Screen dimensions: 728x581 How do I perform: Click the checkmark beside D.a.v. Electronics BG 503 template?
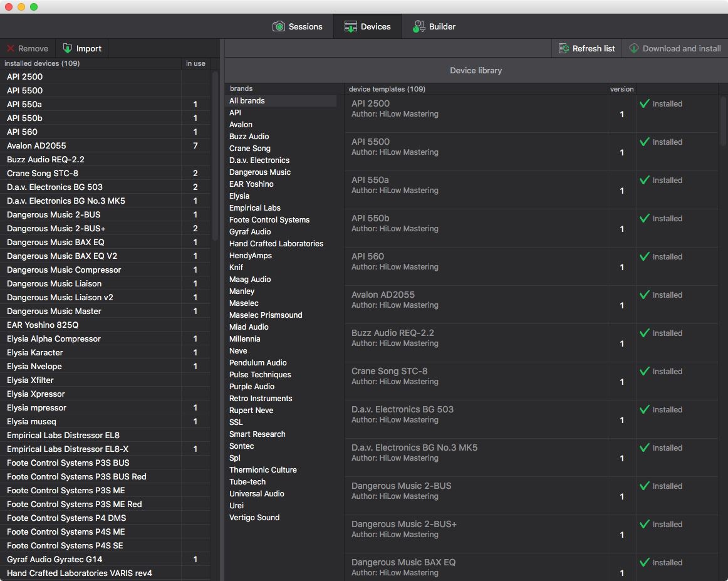(x=645, y=410)
